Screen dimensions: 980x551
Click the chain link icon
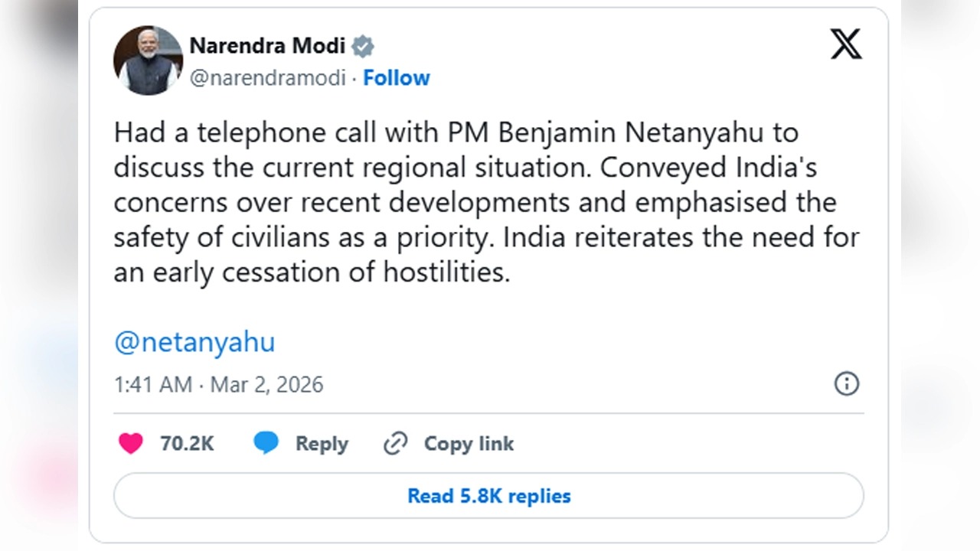click(x=395, y=444)
